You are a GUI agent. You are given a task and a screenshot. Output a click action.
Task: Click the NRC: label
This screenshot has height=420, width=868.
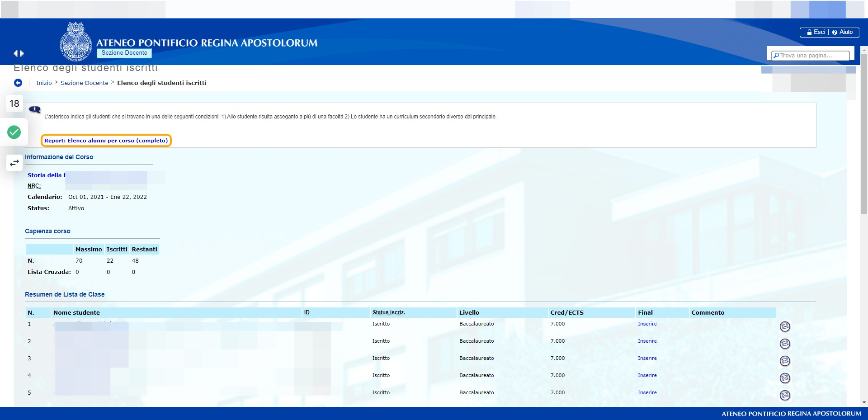tap(34, 186)
